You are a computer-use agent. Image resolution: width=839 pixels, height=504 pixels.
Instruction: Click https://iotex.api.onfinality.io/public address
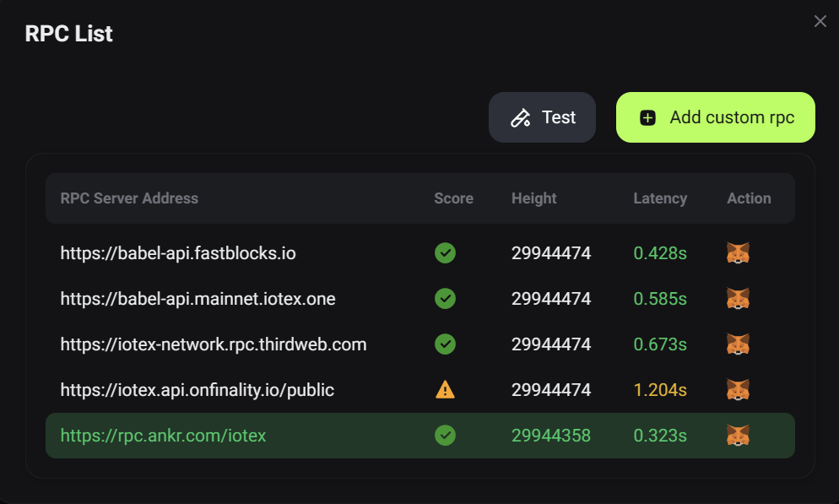coord(198,390)
